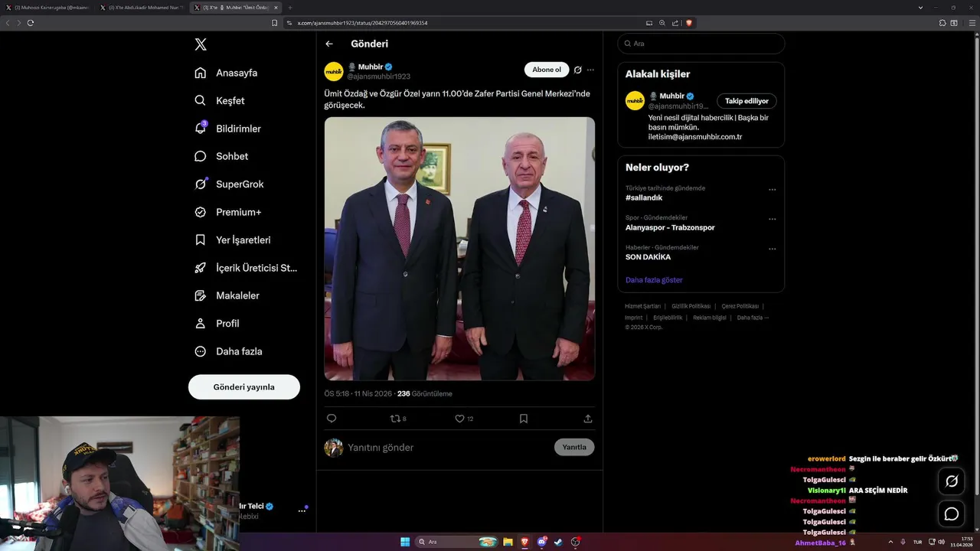Click Abone ol subscribe button

pyautogui.click(x=547, y=70)
